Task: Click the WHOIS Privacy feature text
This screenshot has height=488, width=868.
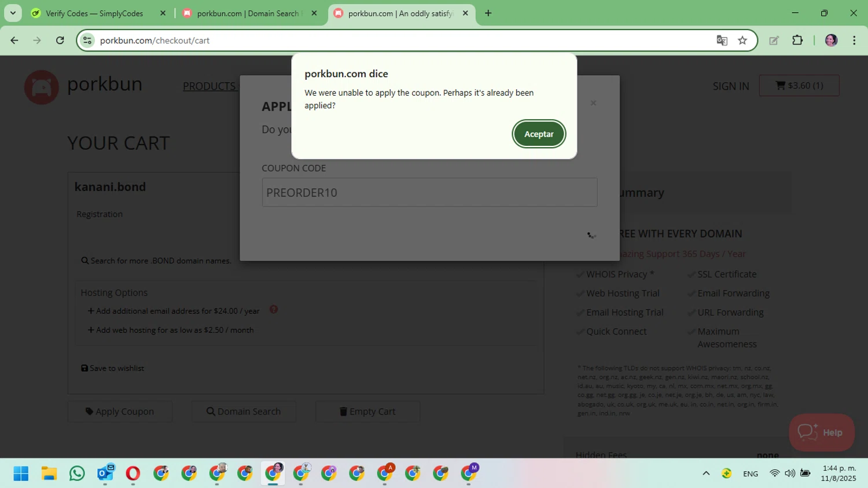Action: click(620, 274)
